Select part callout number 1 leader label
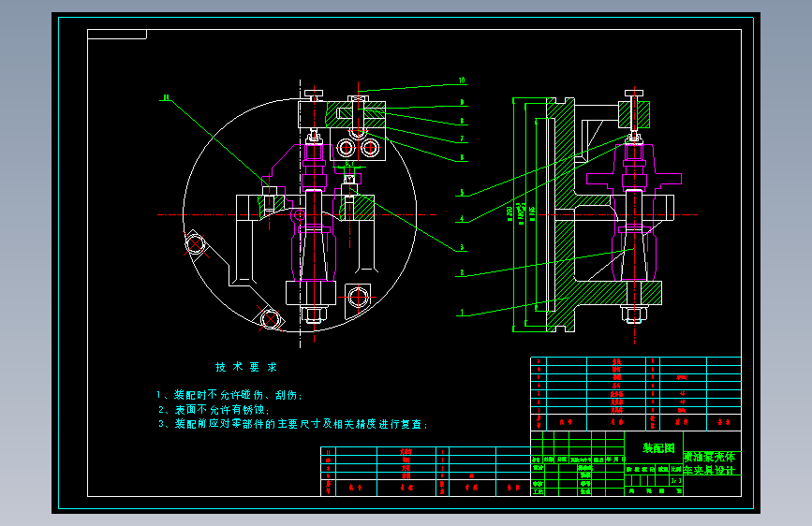Image resolution: width=812 pixels, height=526 pixels. point(462,313)
